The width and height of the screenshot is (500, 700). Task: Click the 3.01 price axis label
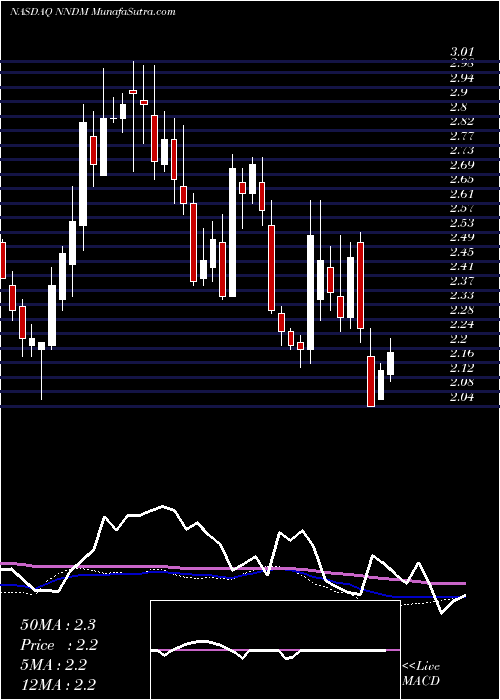[x=462, y=52]
